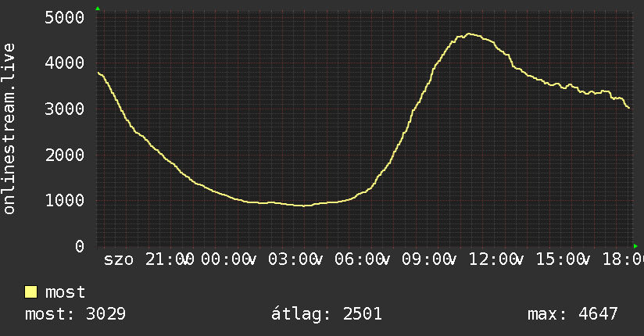Viewport: 644px width, 336px height.
Task: Click the 'átlag: 2501' average value
Action: click(x=327, y=314)
